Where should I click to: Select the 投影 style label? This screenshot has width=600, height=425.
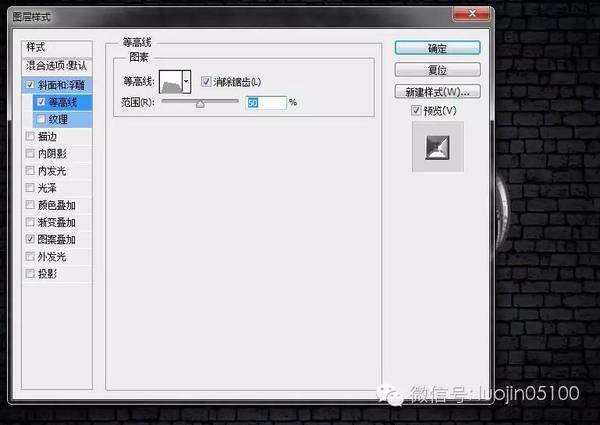[47, 274]
